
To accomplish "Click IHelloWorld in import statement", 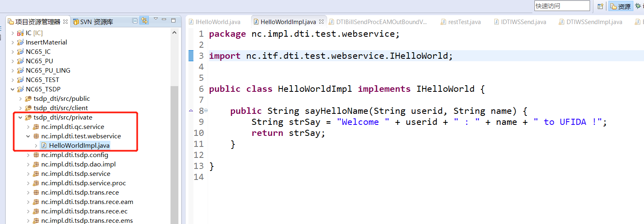I will (419, 56).
